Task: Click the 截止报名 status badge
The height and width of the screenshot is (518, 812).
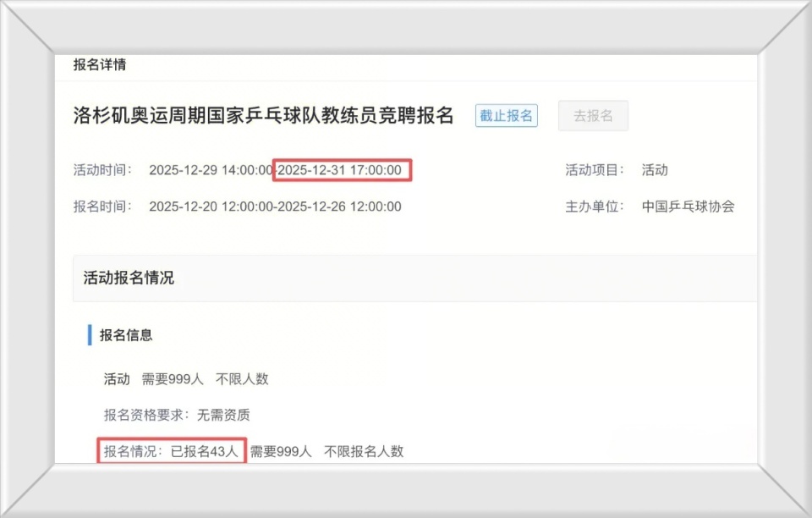Action: tap(507, 116)
